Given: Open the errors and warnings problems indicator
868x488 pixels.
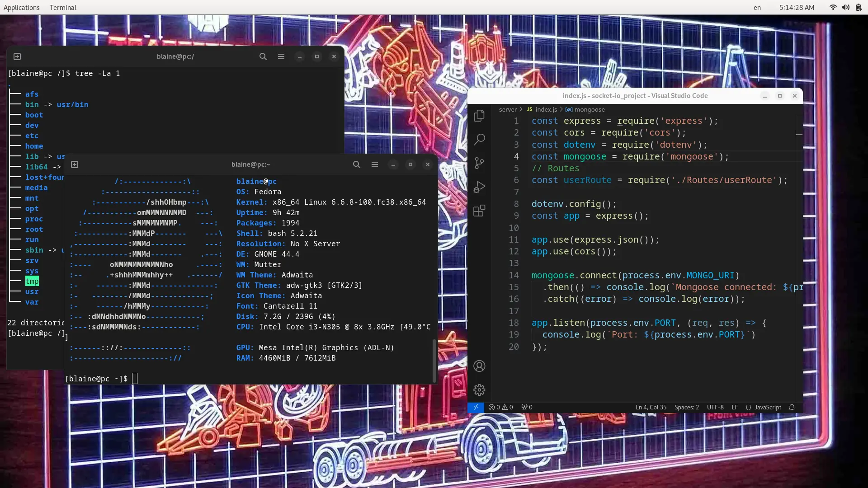Looking at the screenshot, I should [x=500, y=407].
